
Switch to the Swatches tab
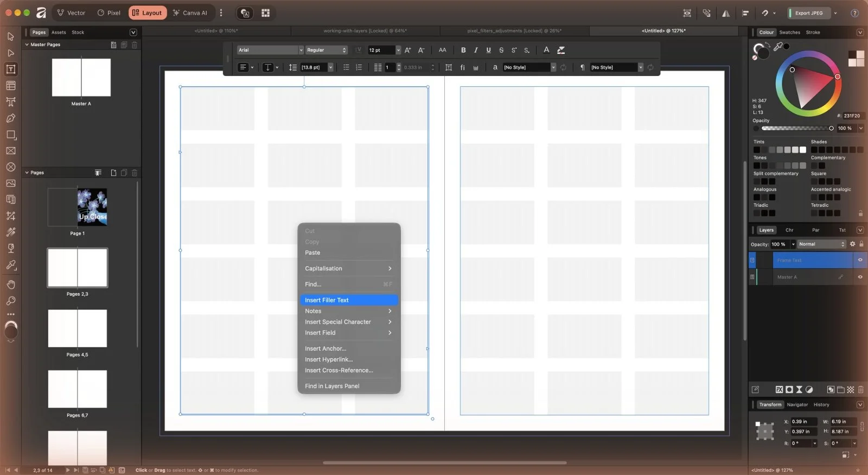click(x=789, y=33)
